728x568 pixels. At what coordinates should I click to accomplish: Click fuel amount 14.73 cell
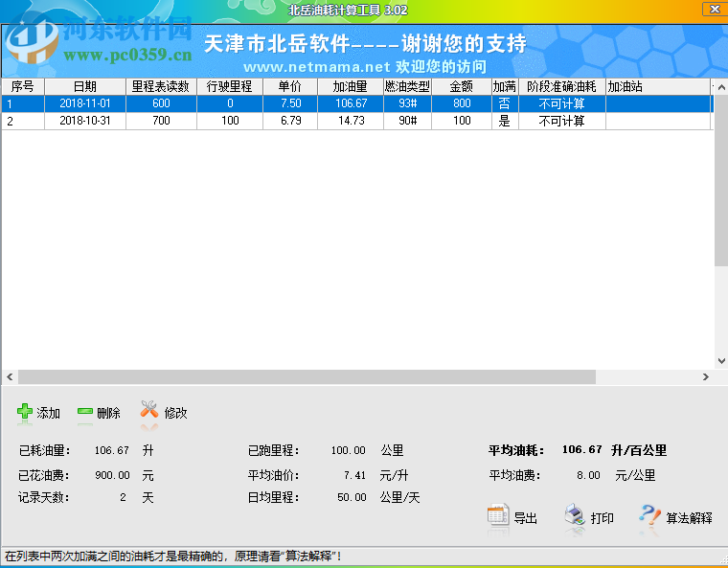(x=351, y=121)
